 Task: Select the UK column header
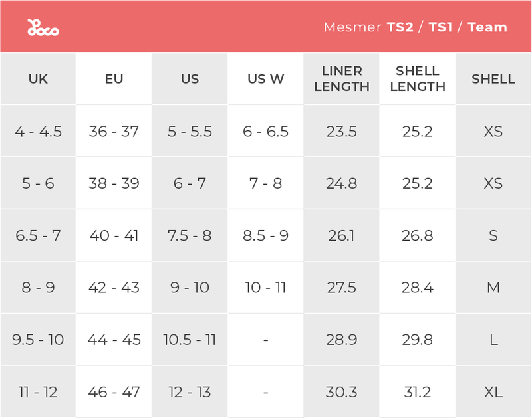coord(38,79)
